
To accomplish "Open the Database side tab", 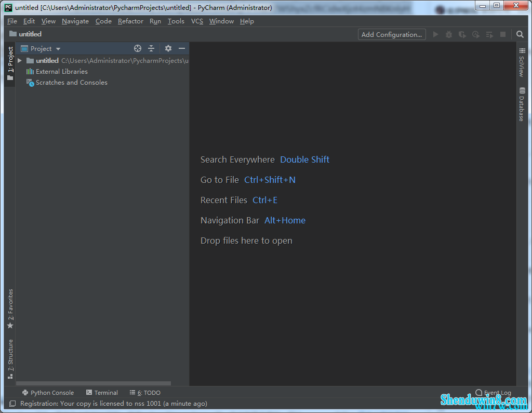I will pos(522,104).
